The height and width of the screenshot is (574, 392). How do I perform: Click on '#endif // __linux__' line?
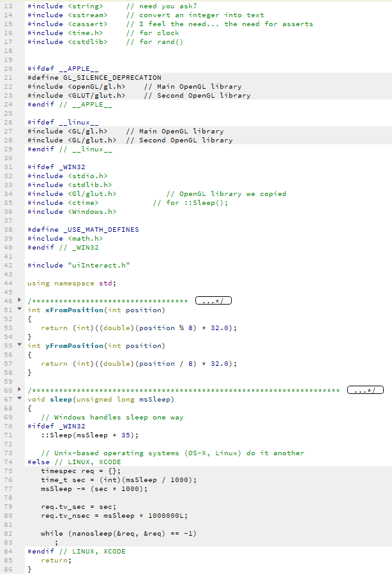[70, 149]
